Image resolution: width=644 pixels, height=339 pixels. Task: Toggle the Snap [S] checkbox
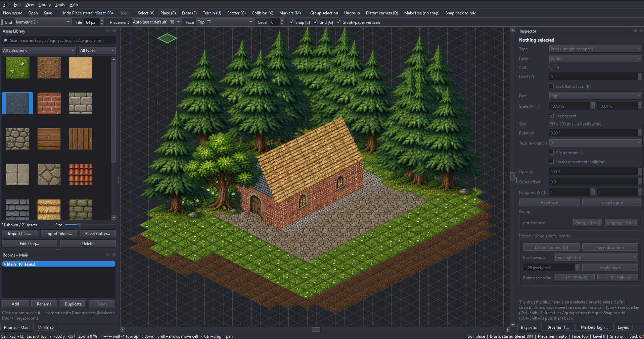tap(291, 22)
